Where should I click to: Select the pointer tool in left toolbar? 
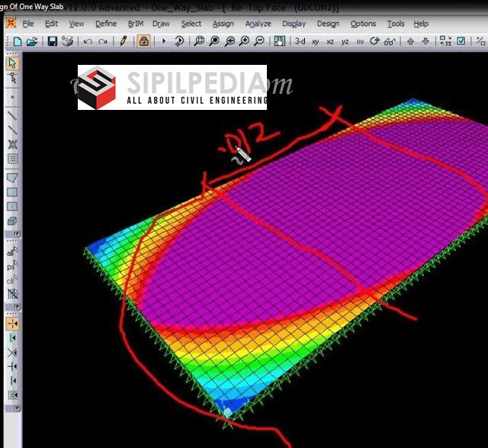pyautogui.click(x=12, y=63)
